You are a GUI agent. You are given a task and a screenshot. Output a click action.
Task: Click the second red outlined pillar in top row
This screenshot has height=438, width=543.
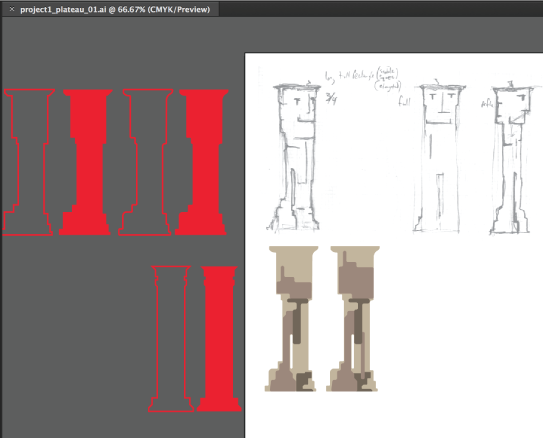(x=146, y=162)
